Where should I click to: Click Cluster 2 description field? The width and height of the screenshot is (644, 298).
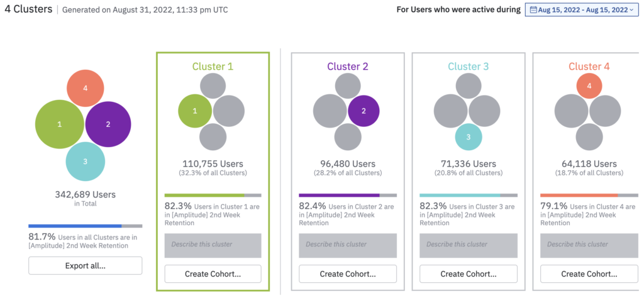347,245
